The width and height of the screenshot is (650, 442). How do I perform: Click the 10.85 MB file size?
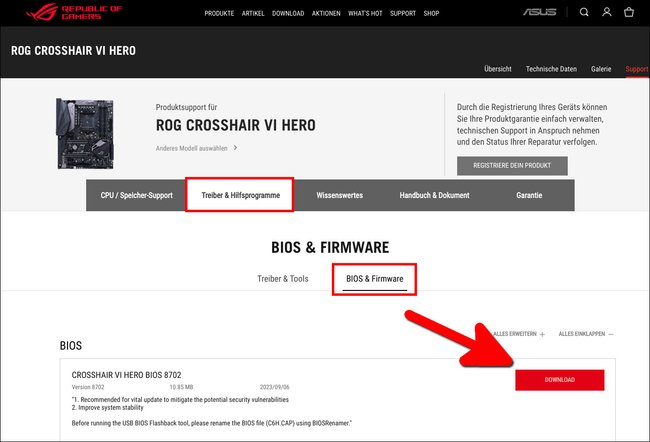(x=181, y=387)
